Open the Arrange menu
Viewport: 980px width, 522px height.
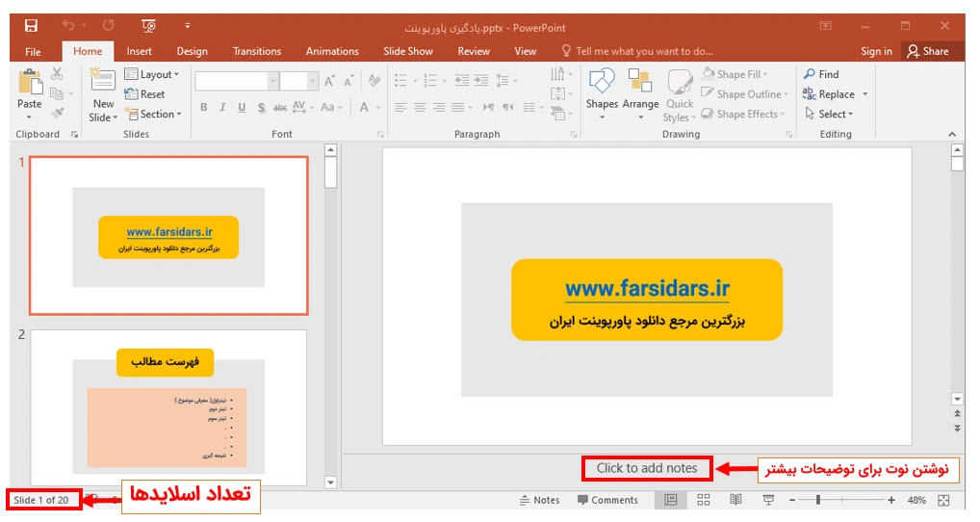[640, 92]
